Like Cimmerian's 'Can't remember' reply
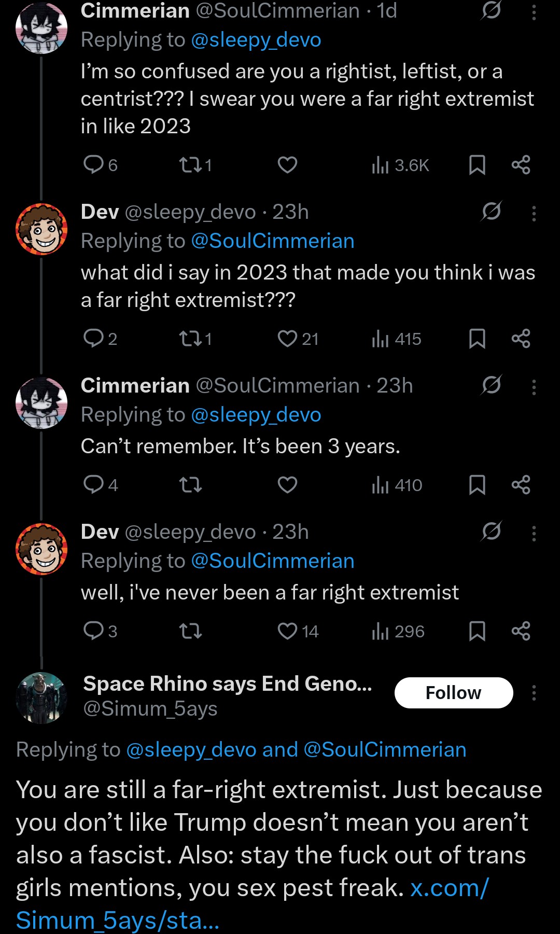 point(287,485)
